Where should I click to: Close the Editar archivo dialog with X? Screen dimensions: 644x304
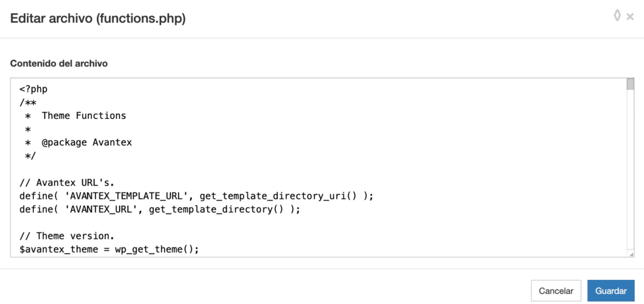630,17
